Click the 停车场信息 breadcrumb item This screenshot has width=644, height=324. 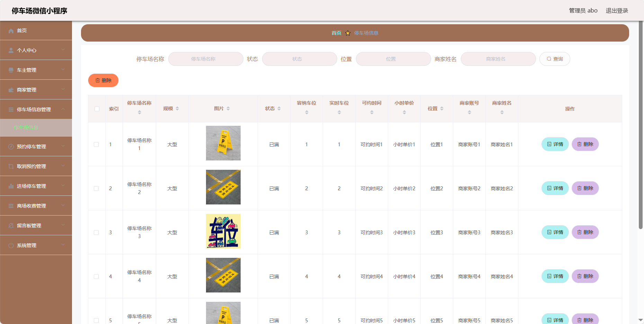[x=366, y=33]
